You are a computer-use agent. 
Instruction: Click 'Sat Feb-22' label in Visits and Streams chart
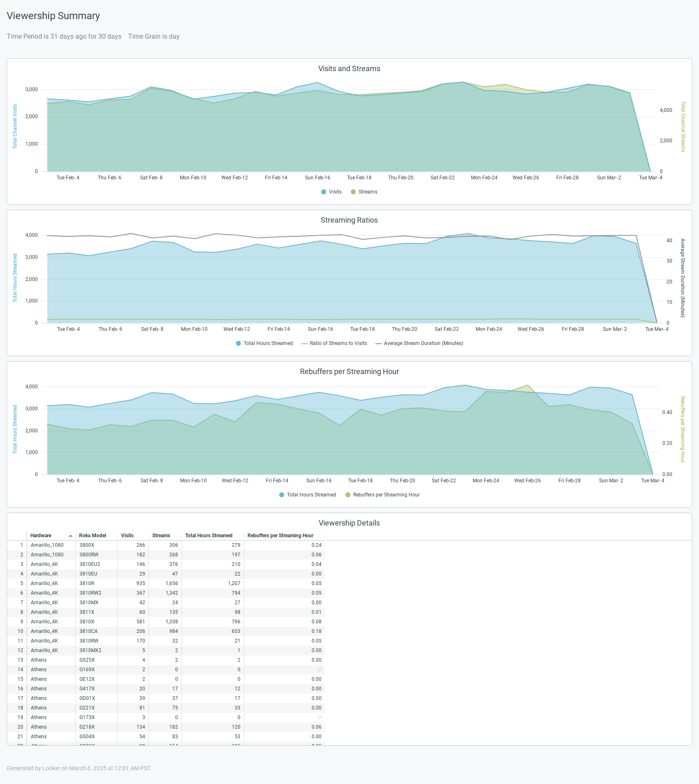click(442, 178)
